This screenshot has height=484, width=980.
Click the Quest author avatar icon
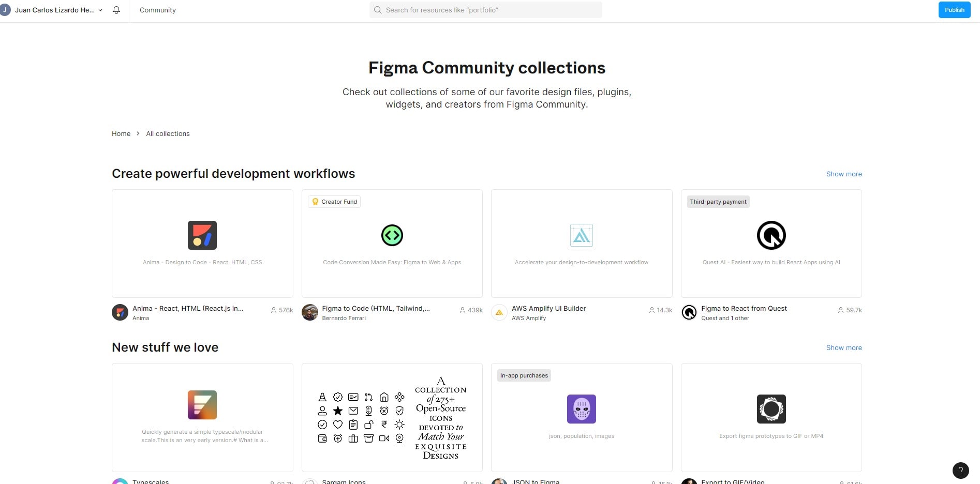[x=689, y=312]
